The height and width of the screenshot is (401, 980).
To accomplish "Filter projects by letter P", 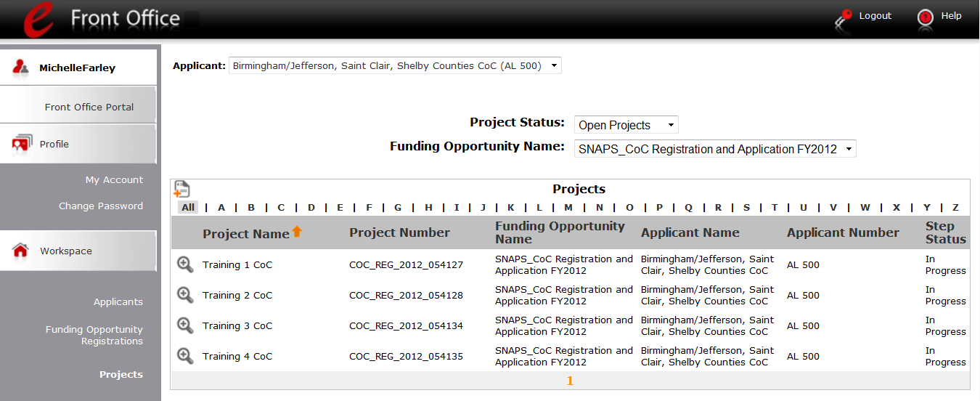I will (659, 207).
